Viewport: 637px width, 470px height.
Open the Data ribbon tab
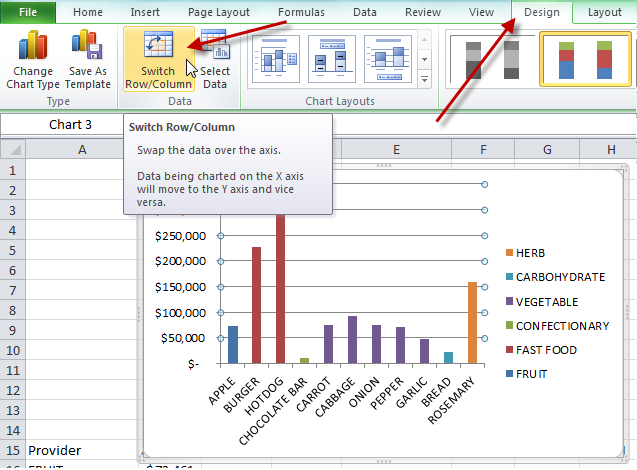click(365, 12)
